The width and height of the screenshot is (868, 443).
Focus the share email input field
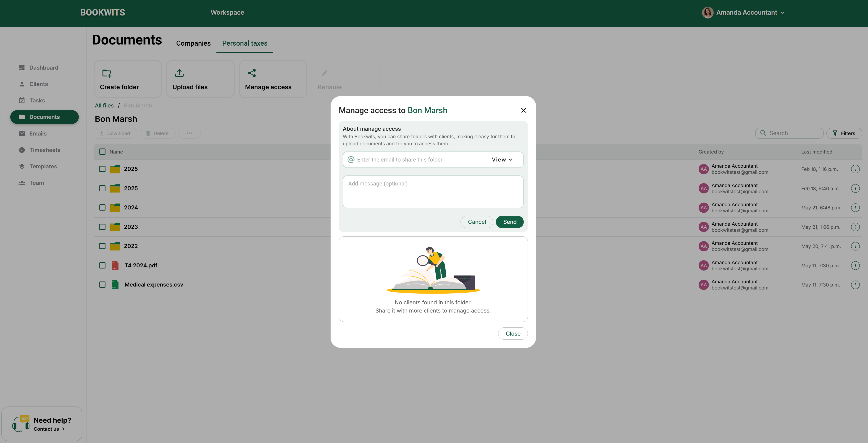418,160
